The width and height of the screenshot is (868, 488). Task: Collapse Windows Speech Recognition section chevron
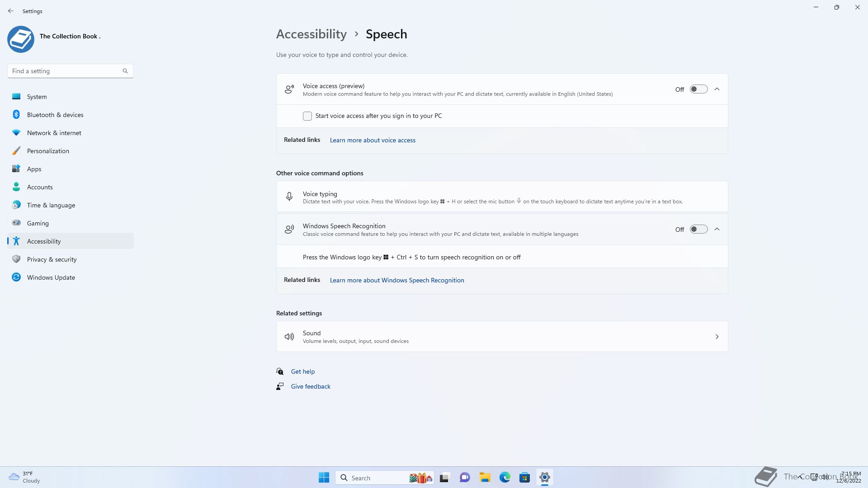coord(717,230)
